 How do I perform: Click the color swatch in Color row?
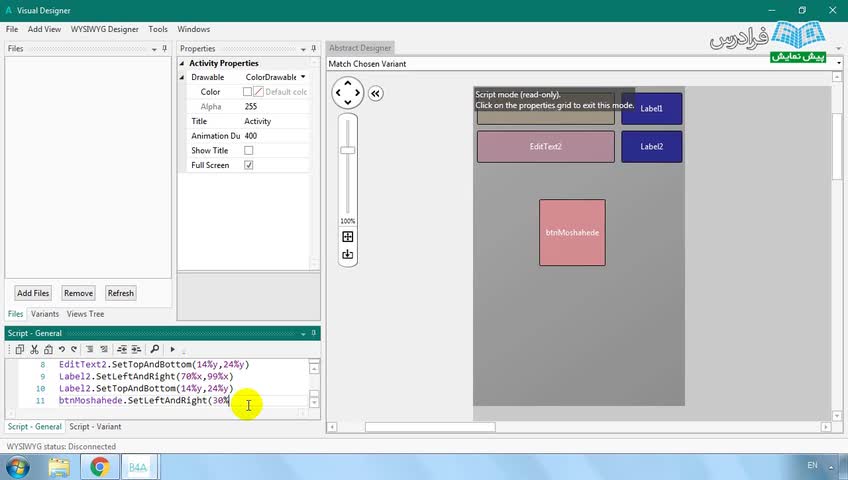[x=259, y=92]
